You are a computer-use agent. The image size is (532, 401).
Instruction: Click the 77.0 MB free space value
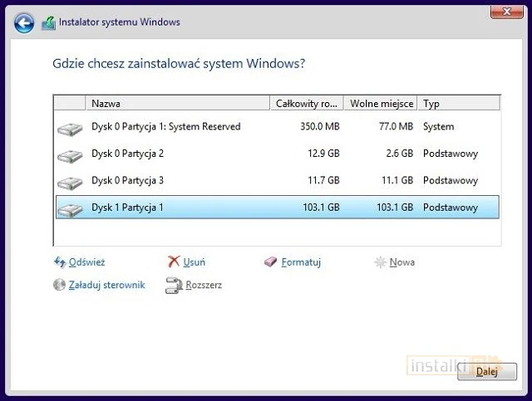click(396, 126)
